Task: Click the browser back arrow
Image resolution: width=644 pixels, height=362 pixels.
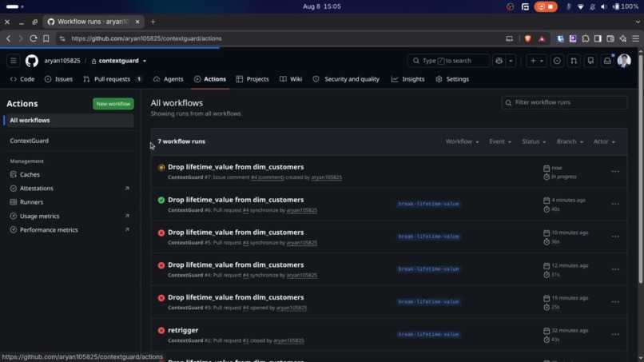Action: tap(8, 38)
